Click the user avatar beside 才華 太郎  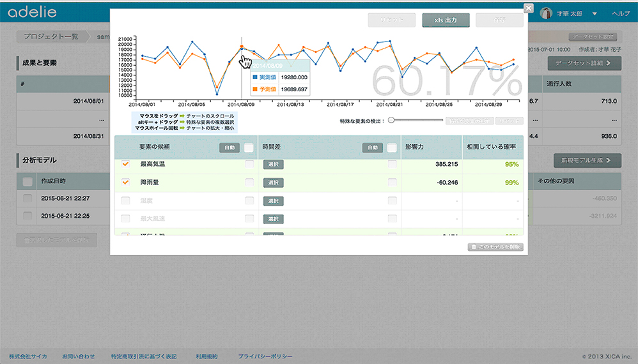click(546, 13)
